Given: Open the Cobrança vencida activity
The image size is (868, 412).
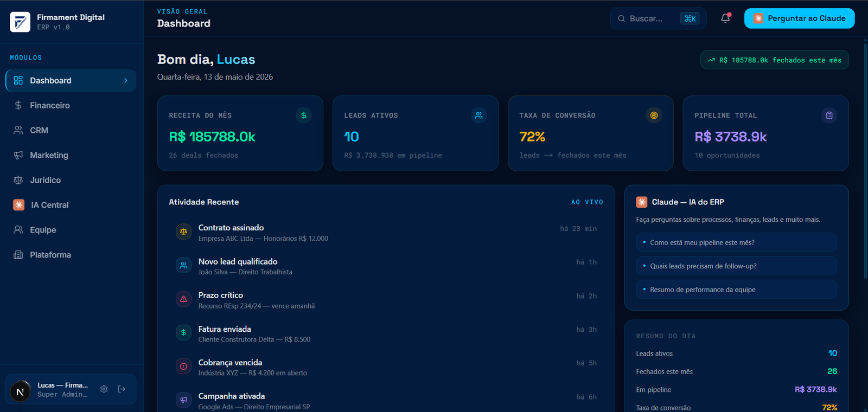Looking at the screenshot, I should [x=386, y=368].
